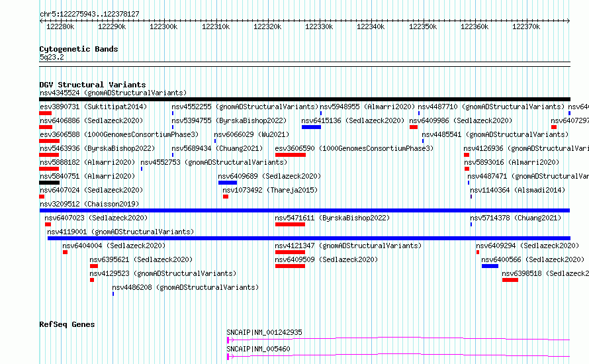Open the esv3890731 Suktitipat2014 variant
Screen dimensions: 589x364
pyautogui.click(x=93, y=107)
